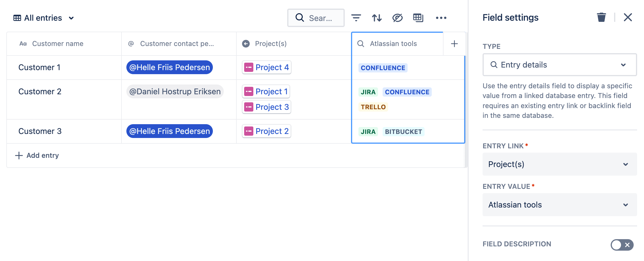Open the three-dot more options menu
The image size is (644, 261).
click(441, 18)
